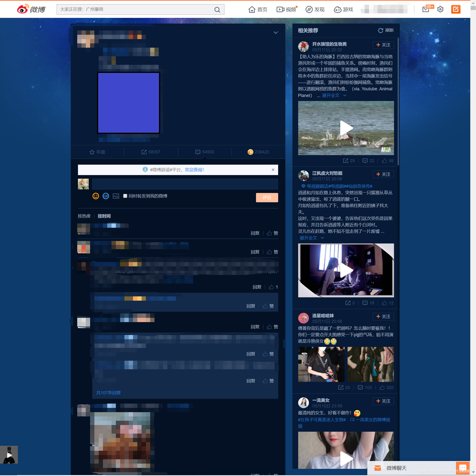
Task: Open the settings gear in top bar
Action: (440, 9)
